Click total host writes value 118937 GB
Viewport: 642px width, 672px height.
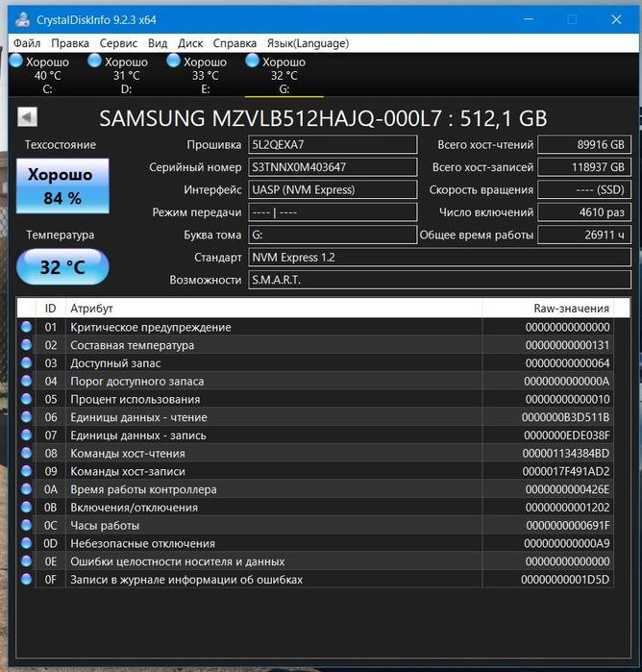coord(584,167)
